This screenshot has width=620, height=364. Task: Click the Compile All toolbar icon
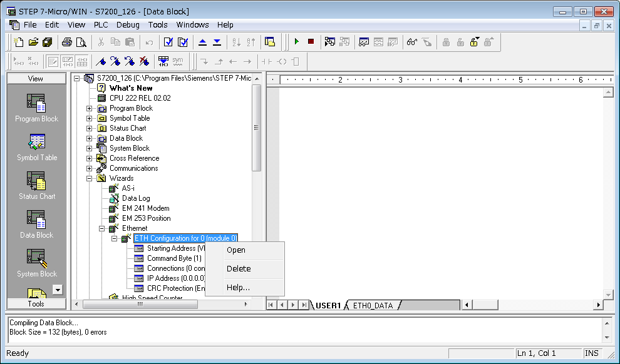click(183, 42)
